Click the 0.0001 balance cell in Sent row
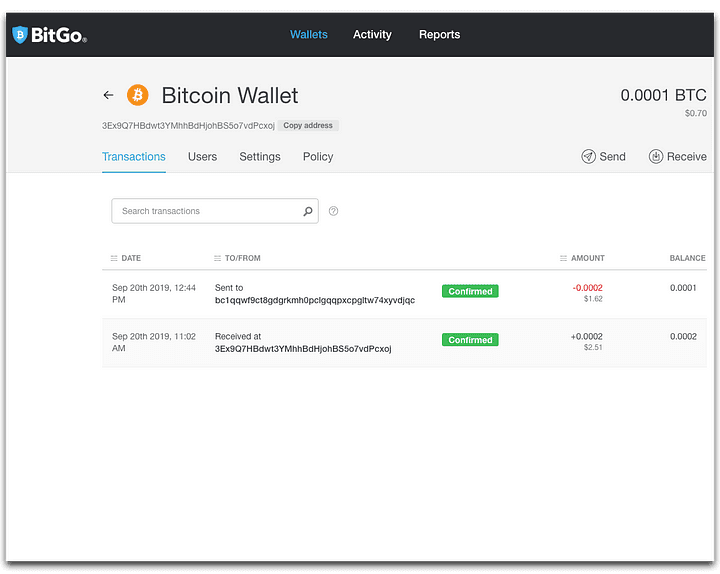Image resolution: width=720 pixels, height=574 pixels. (x=683, y=288)
